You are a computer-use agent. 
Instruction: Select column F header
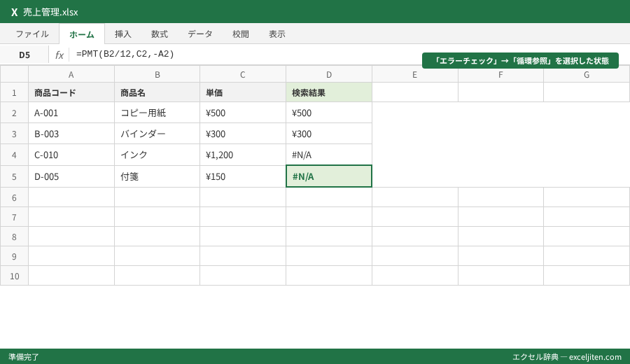click(x=500, y=74)
